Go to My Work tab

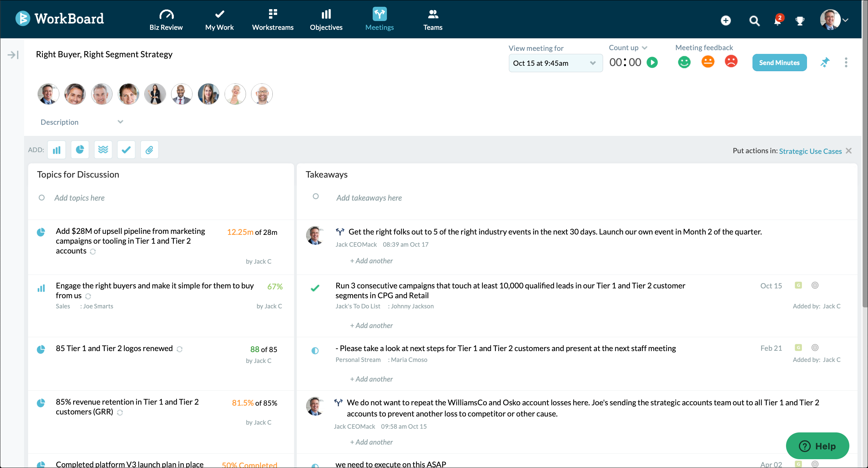click(219, 20)
